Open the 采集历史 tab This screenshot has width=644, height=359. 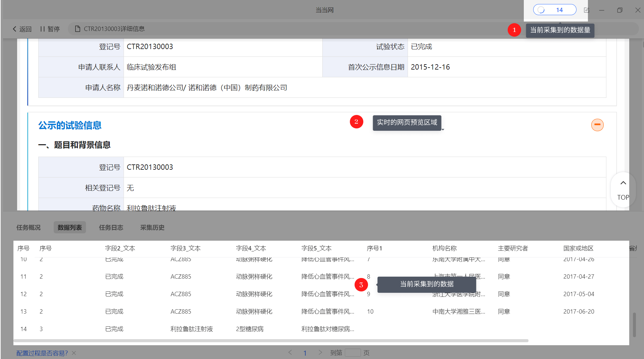tap(152, 228)
